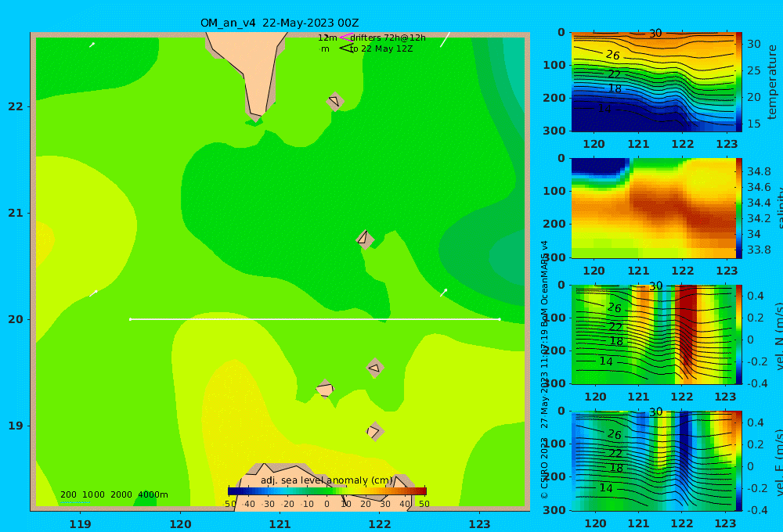The image size is (783, 532).
Task: Click the sea level anomaly colorbar
Action: (x=327, y=491)
